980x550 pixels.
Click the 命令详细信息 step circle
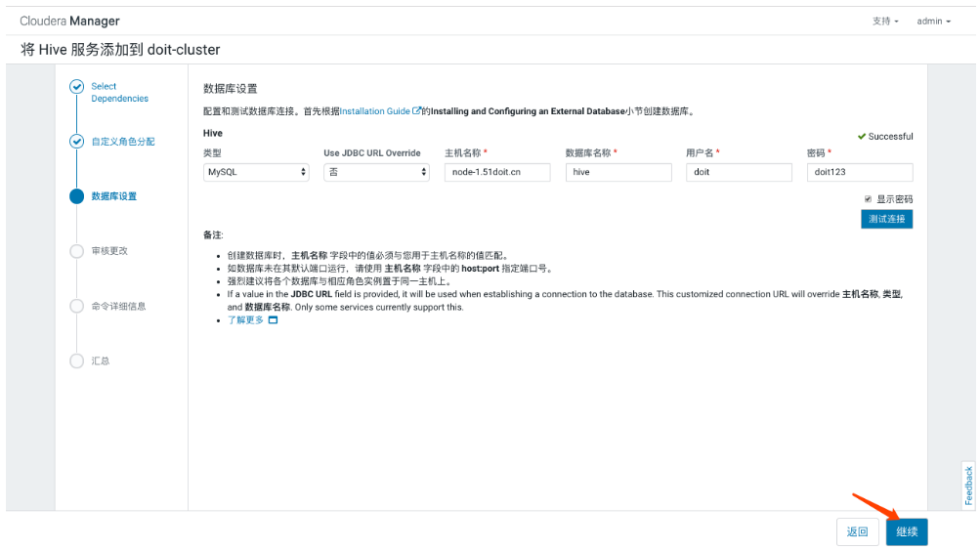pos(76,306)
